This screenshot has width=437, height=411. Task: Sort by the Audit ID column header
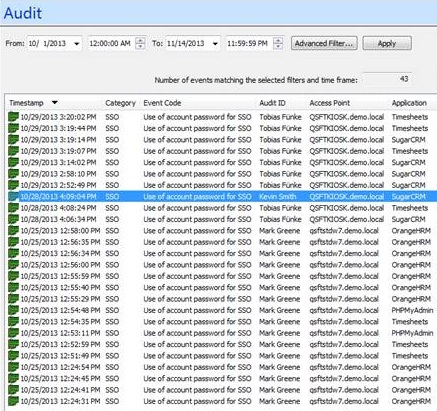(x=272, y=103)
